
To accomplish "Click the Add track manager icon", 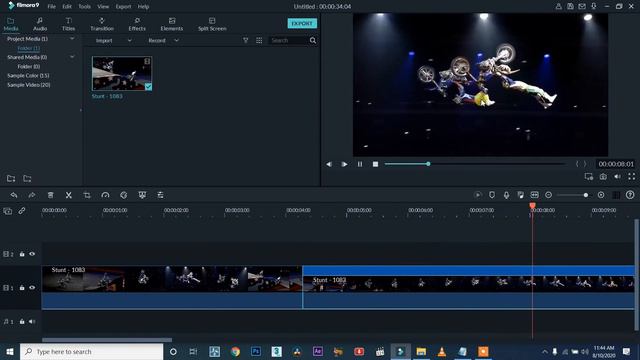I will [8, 211].
